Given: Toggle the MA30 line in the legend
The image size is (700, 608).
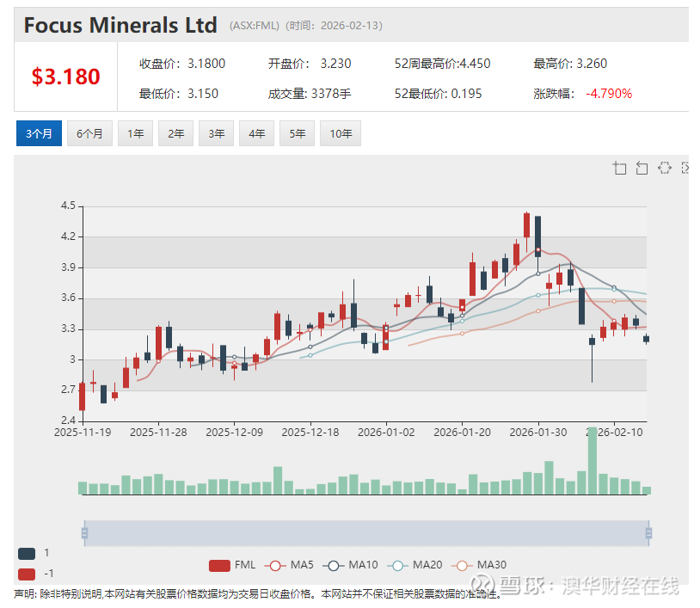Looking at the screenshot, I should tap(479, 565).
